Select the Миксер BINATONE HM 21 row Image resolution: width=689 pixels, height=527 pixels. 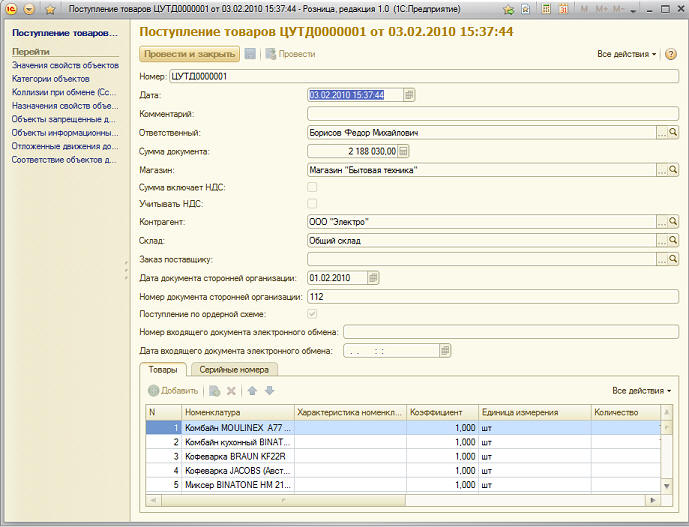403,485
